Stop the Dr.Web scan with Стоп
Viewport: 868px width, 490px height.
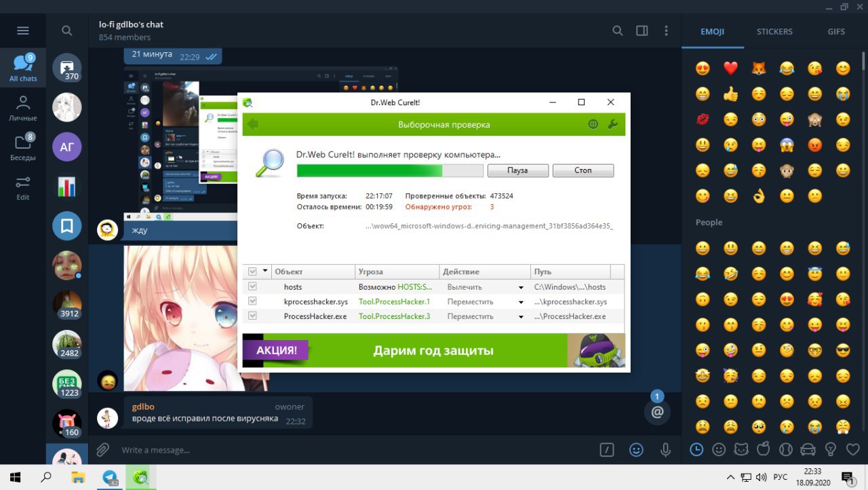click(583, 170)
